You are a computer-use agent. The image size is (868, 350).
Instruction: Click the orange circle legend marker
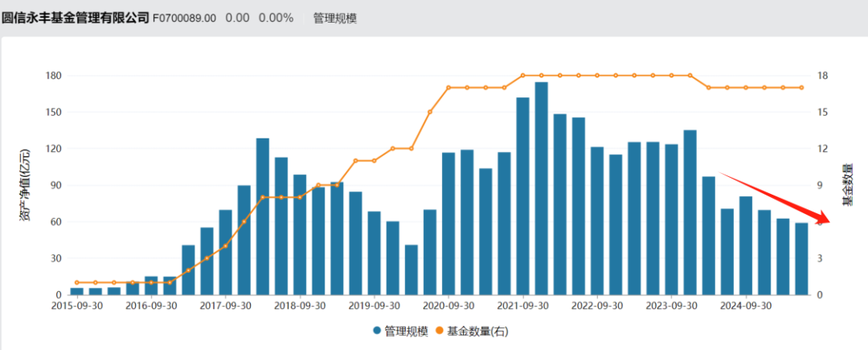tap(440, 331)
